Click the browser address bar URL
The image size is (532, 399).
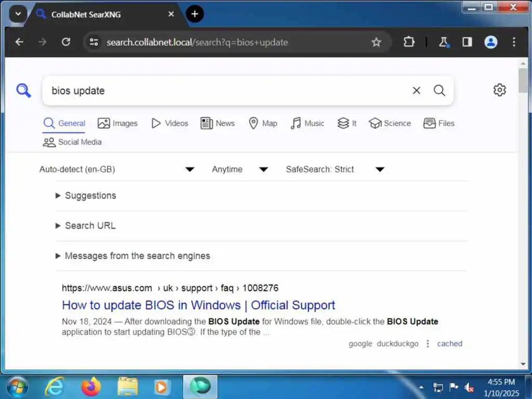[x=197, y=42]
